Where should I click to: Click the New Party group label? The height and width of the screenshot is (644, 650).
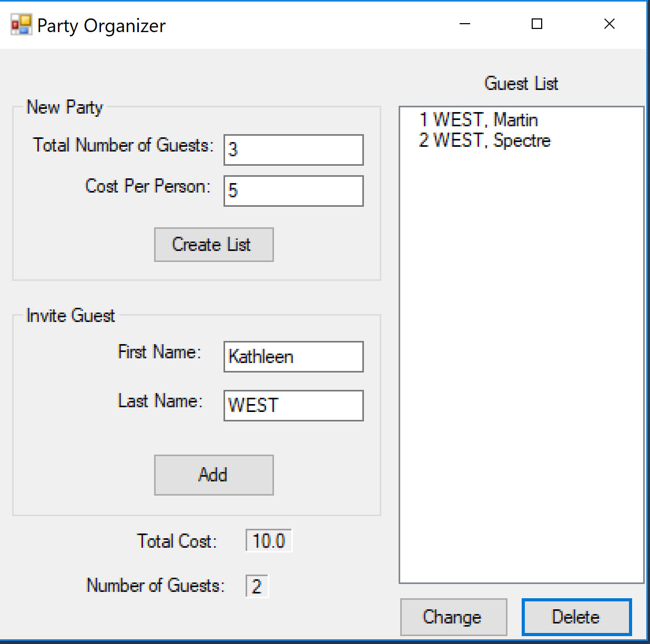pyautogui.click(x=65, y=107)
